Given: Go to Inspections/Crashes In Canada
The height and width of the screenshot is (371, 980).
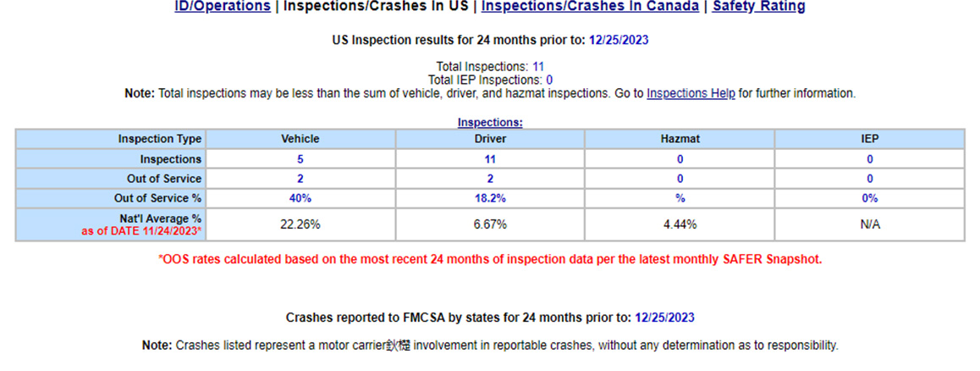Looking at the screenshot, I should point(590,7).
